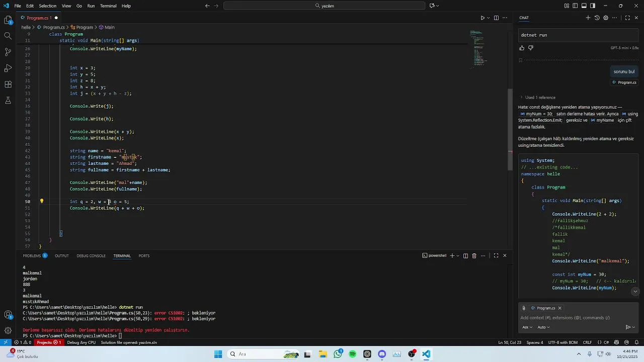The width and height of the screenshot is (644, 362).
Task: Change CRLF end of line setting
Action: [x=587, y=342]
